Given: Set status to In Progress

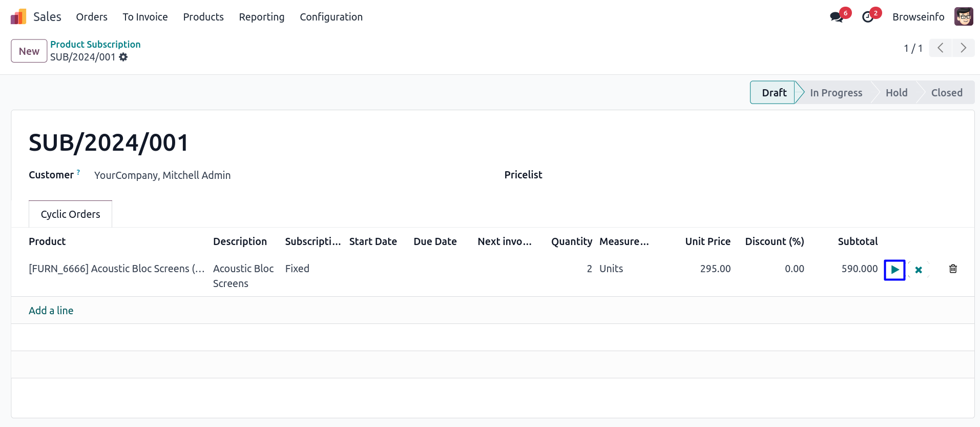Looking at the screenshot, I should pos(836,93).
